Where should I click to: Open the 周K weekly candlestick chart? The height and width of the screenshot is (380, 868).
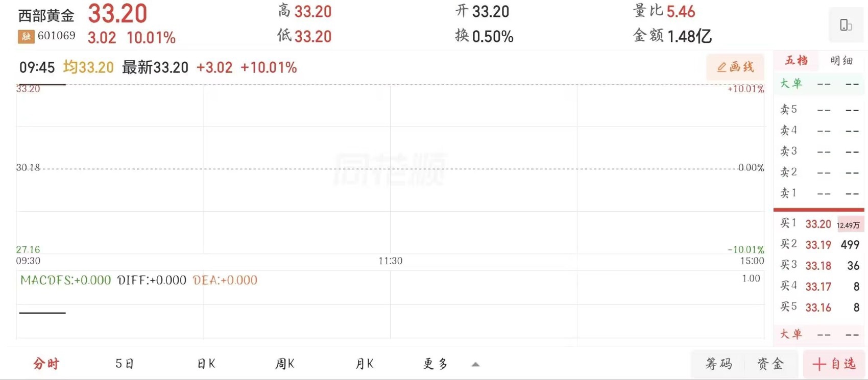(285, 364)
